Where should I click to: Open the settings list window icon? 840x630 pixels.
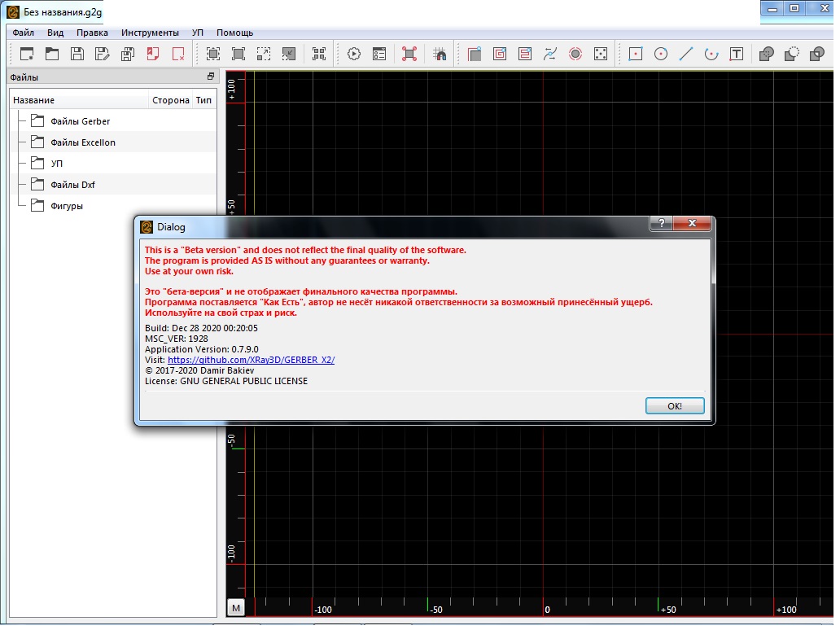379,54
